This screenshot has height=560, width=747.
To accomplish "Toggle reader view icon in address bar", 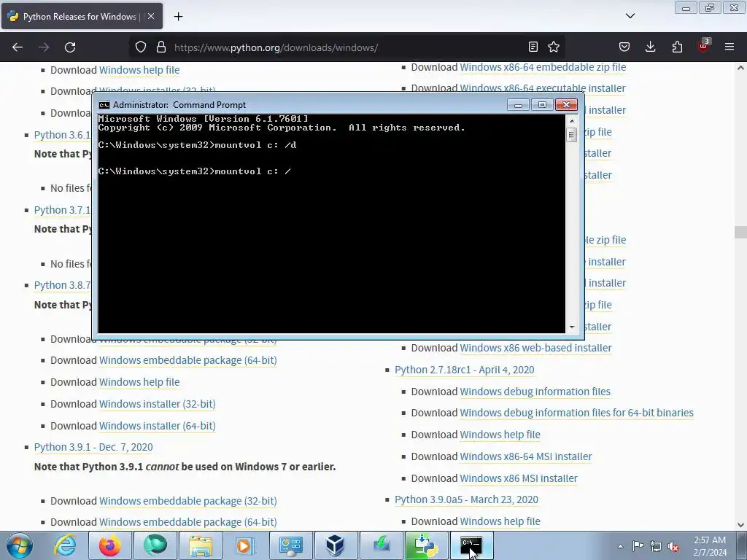I will point(533,47).
